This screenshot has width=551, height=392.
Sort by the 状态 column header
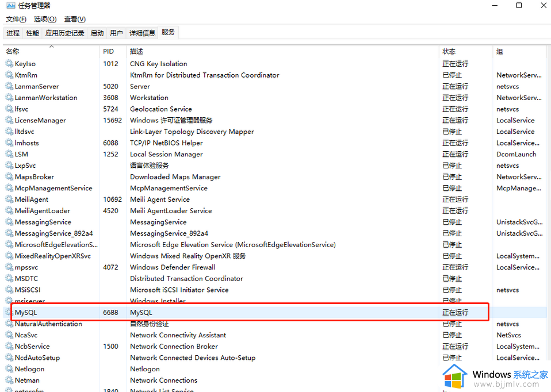tap(466, 51)
